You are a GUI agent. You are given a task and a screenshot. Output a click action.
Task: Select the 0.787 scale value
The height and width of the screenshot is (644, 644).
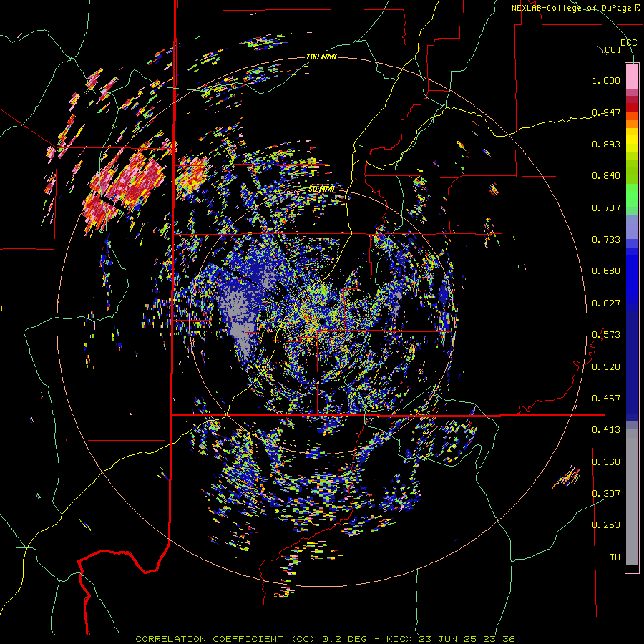606,208
